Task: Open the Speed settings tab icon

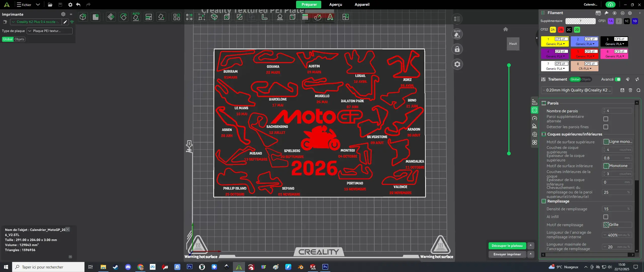Action: coord(535,118)
